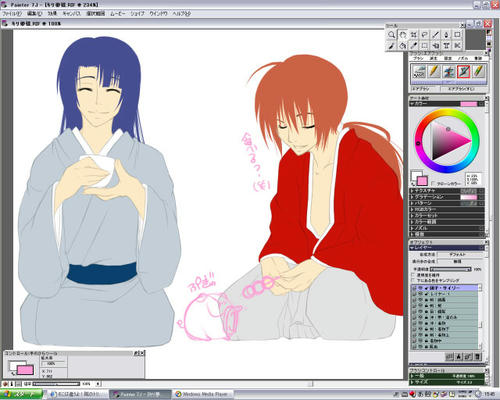Open the Movie menu
Screen dimensions: 500x400
(x=118, y=14)
